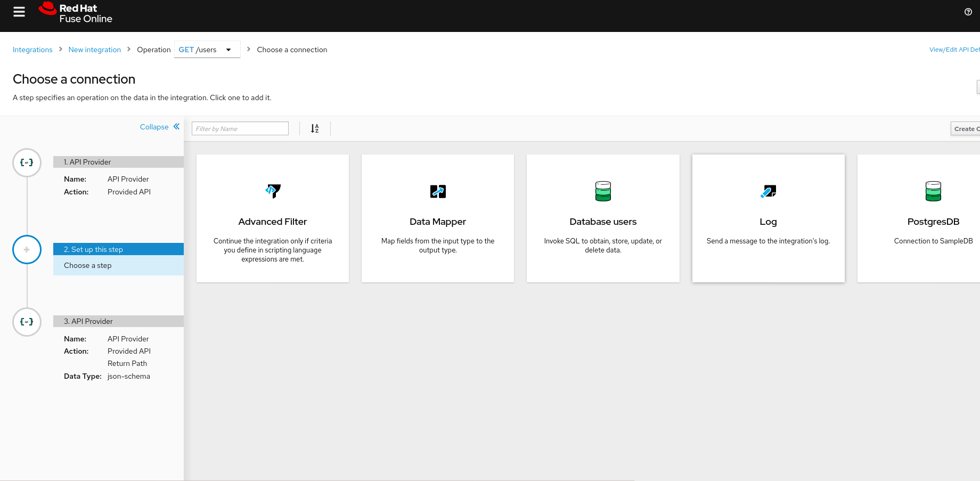The width and height of the screenshot is (980, 481).
Task: Click the Red Hat Fuse Online logo
Action: coord(76,13)
